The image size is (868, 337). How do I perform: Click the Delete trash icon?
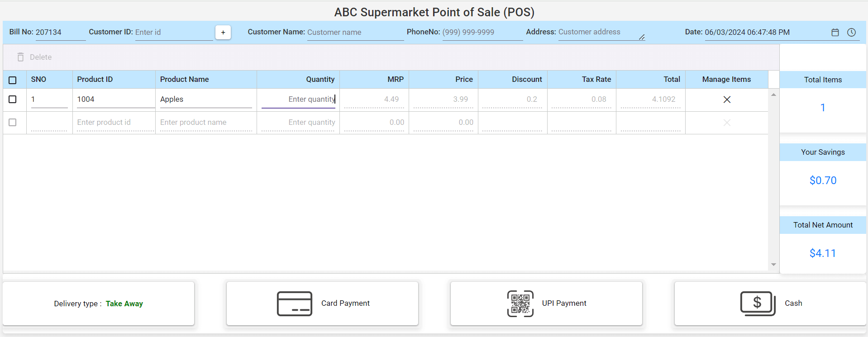coord(20,57)
